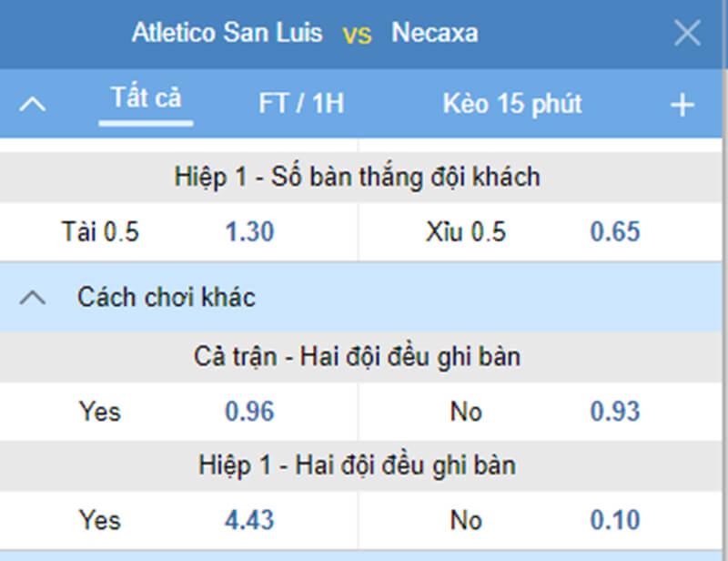Pick Yes at 0.96 for full match
The width and height of the screenshot is (728, 561).
[249, 412]
